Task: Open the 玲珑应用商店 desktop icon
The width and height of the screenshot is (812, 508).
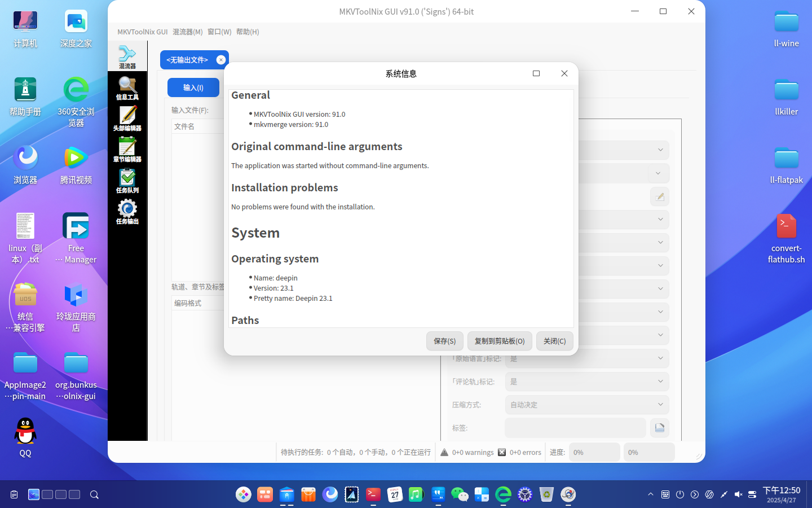Action: [x=76, y=306]
